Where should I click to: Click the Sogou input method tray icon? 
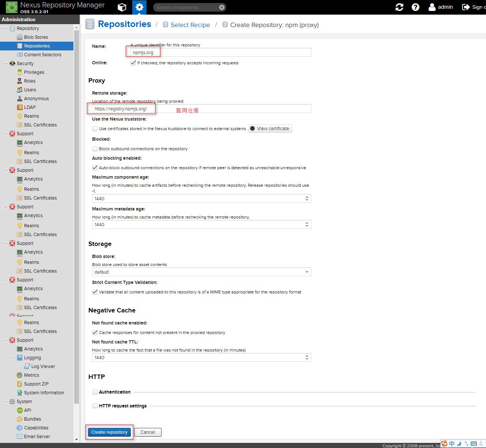(444, 444)
